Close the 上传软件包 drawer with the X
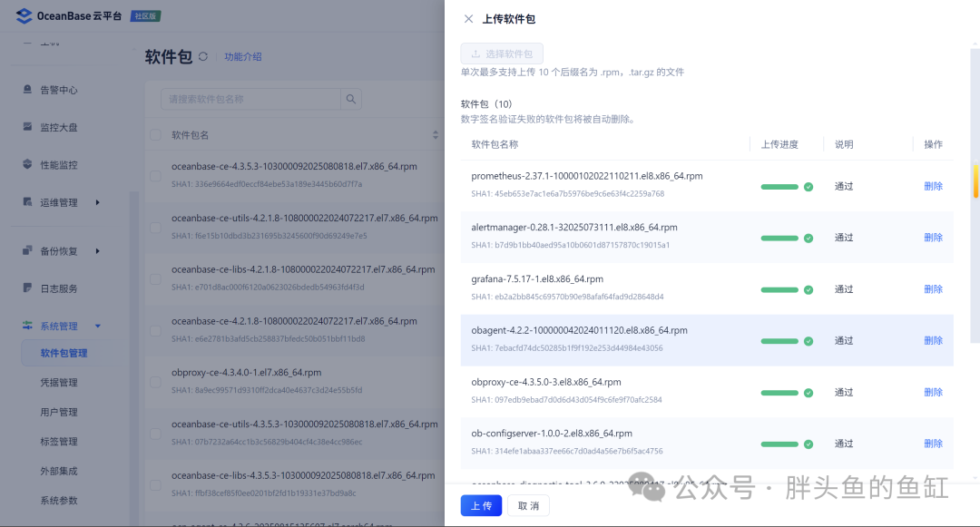This screenshot has width=980, height=527. [468, 19]
